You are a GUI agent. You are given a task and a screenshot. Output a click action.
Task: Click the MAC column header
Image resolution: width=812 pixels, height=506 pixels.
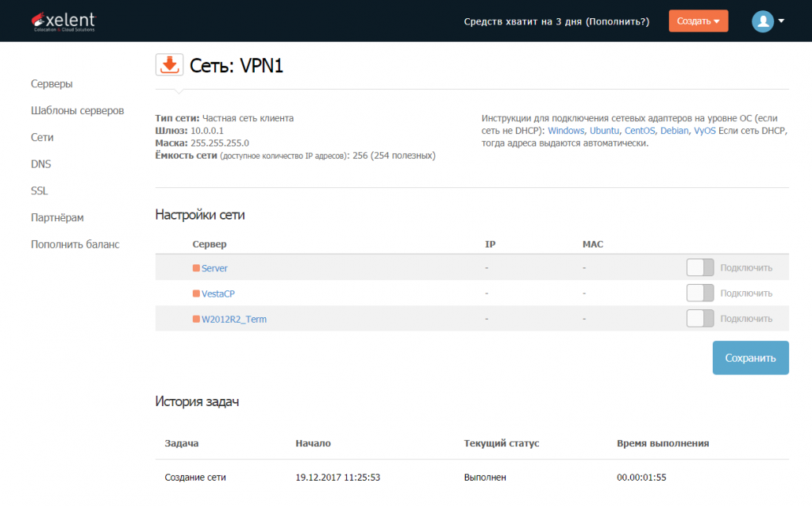(593, 244)
